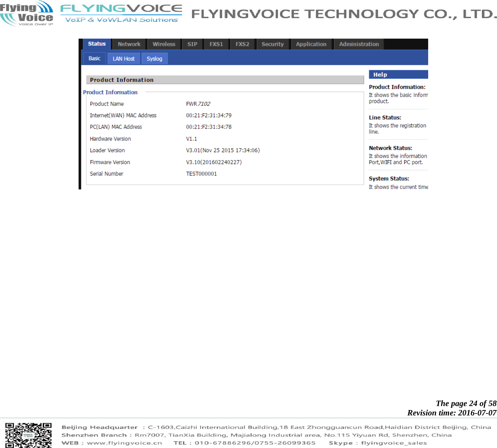This screenshot has width=497, height=448.
Task: Click the Flying Voice logo
Action: (x=27, y=13)
